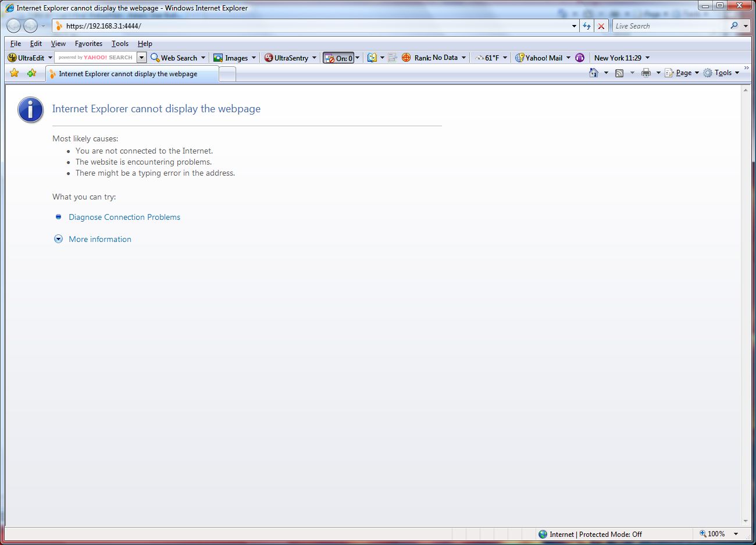Image resolution: width=756 pixels, height=545 pixels.
Task: Click the Live Search input field
Action: pos(670,26)
